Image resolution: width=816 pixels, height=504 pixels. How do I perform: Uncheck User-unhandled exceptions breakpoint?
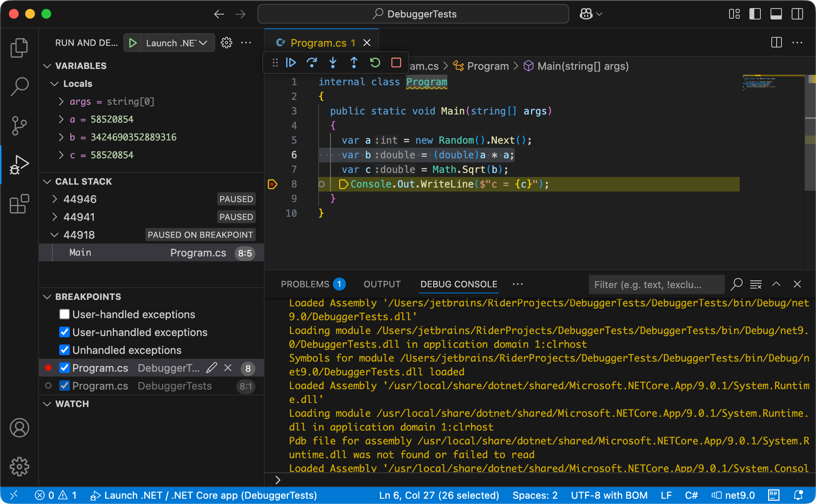point(65,332)
